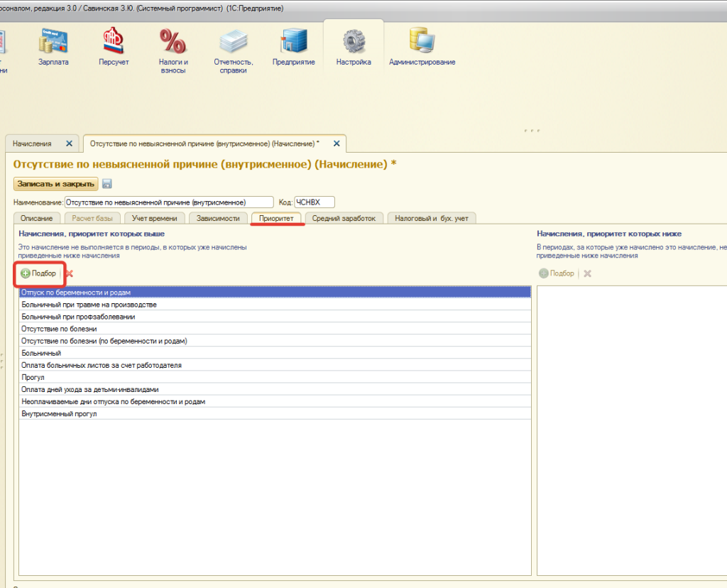727x588 pixels.
Task: Select the row Внутрисменный прогул
Action: coord(275,413)
